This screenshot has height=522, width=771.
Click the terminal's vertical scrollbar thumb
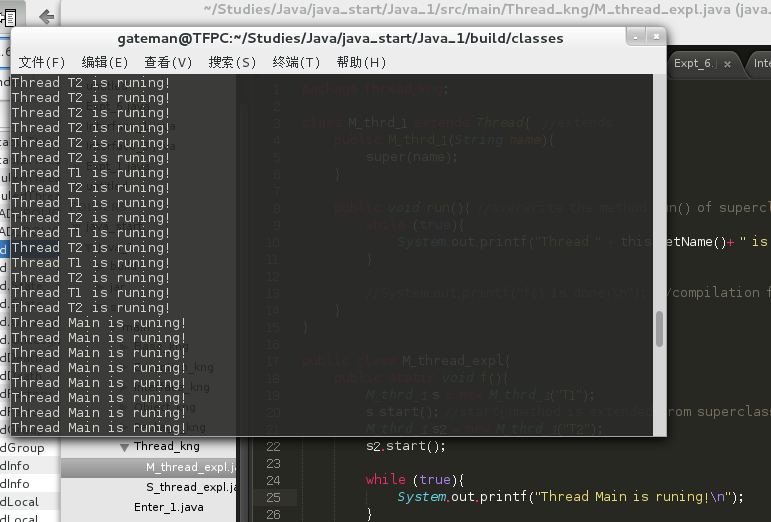click(659, 330)
